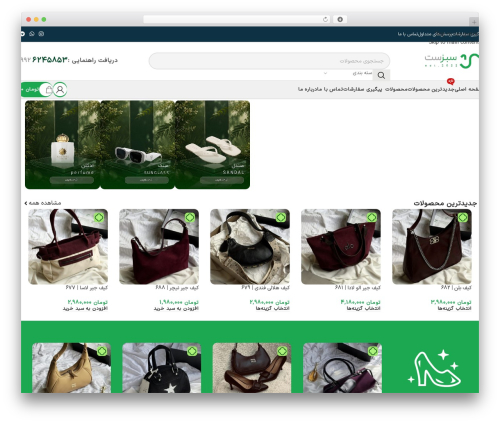Click title text of bag 681
The width and height of the screenshot is (500, 423).
(358, 287)
